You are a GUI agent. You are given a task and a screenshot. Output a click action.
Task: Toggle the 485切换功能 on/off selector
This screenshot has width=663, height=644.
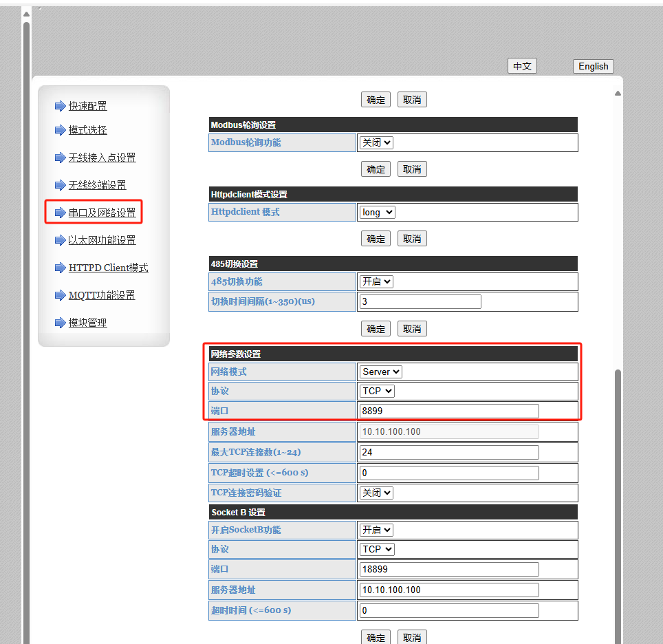coord(376,281)
